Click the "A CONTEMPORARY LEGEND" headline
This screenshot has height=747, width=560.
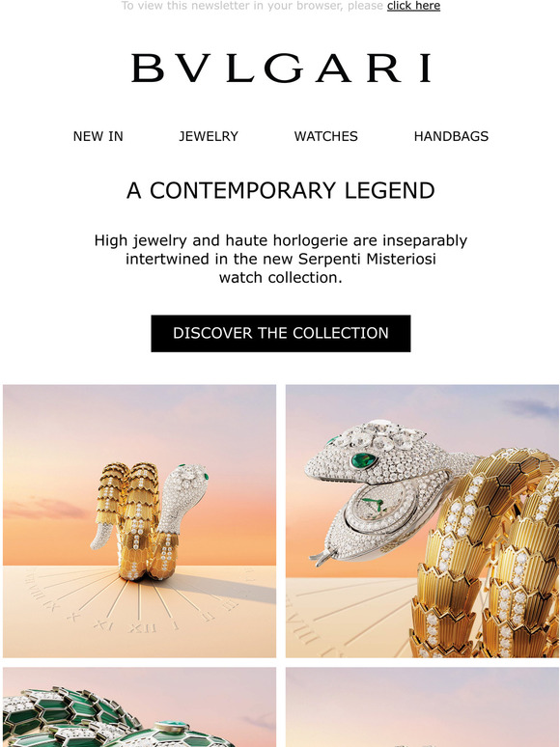(281, 190)
